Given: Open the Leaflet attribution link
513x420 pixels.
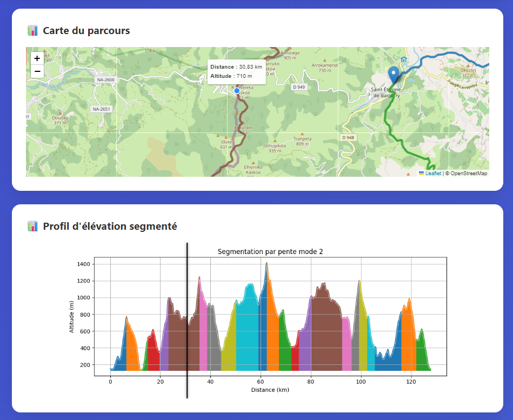Looking at the screenshot, I should [x=433, y=174].
